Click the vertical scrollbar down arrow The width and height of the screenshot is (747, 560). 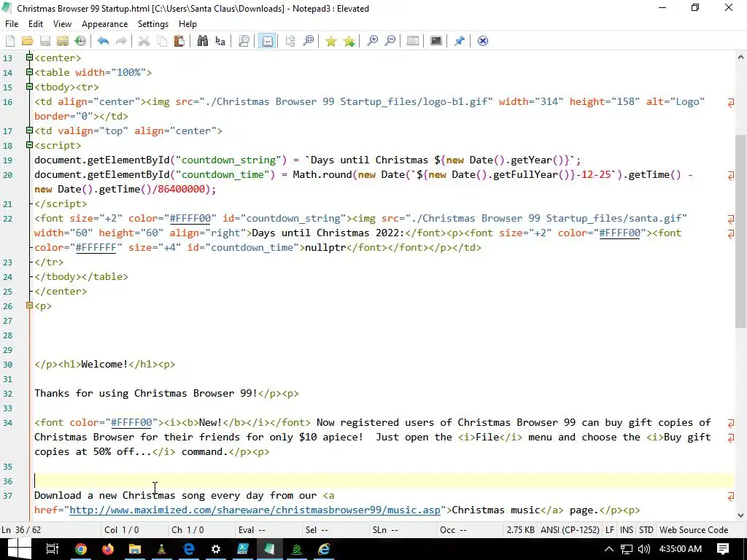740,516
